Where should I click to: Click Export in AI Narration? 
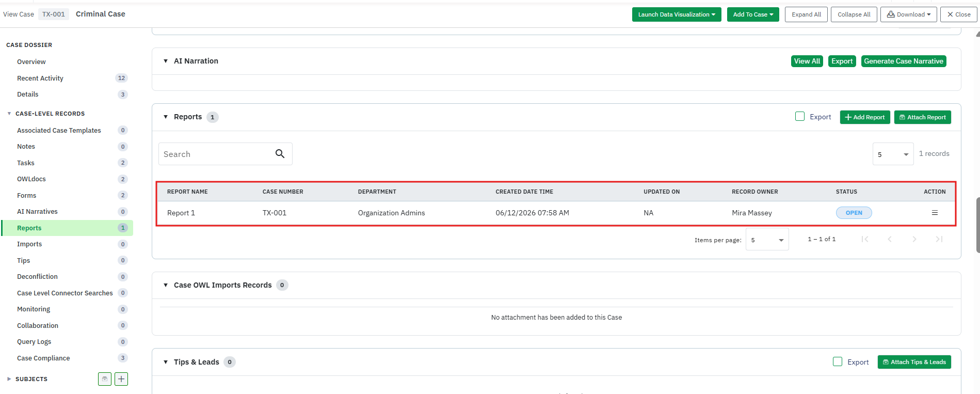tap(842, 61)
